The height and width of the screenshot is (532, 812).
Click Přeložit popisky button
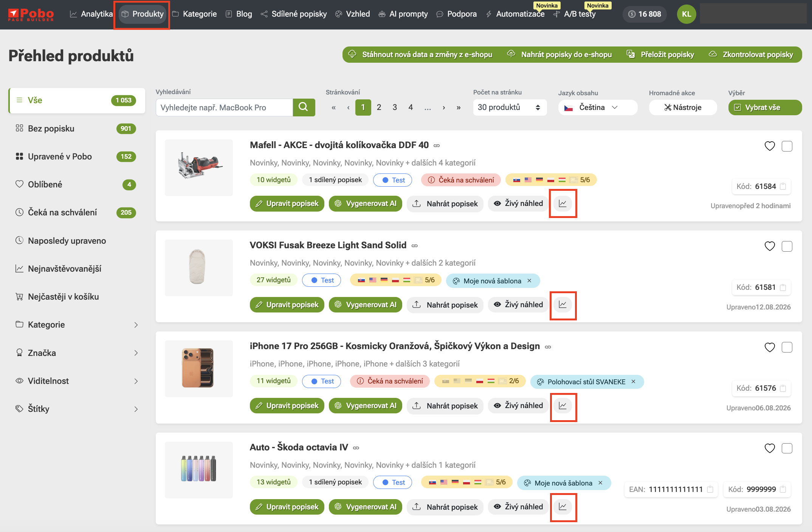[660, 54]
